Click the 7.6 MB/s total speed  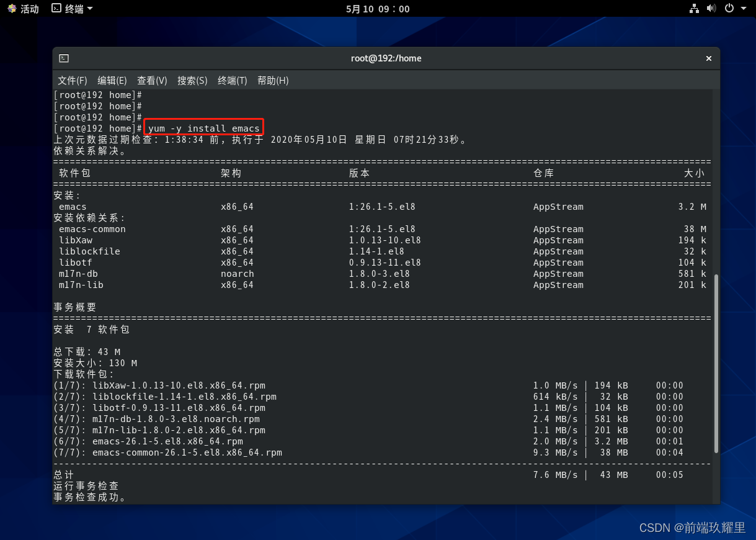556,475
